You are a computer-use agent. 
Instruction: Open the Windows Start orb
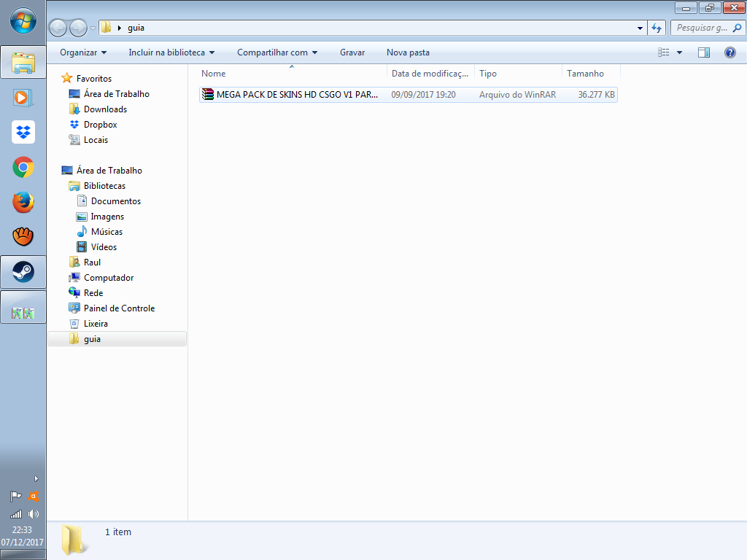[x=23, y=21]
